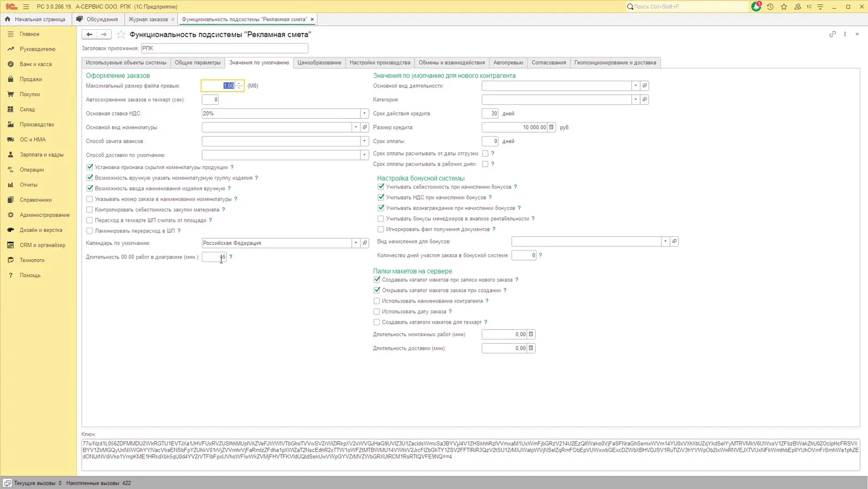Show help for Ламинировать перерасход в ШП
This screenshot has width=868, height=489.
pyautogui.click(x=179, y=231)
